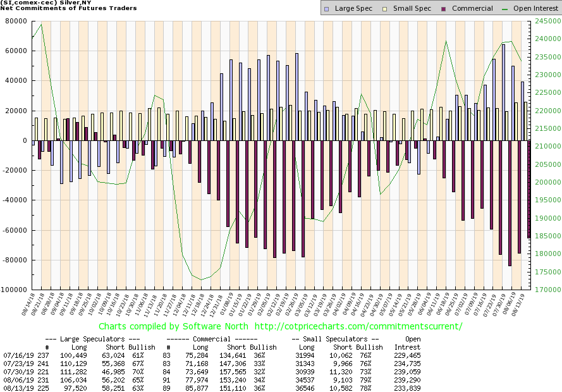Click the 245000 label on the right axis
Viewport: 562px width, 392px height.
(x=544, y=21)
